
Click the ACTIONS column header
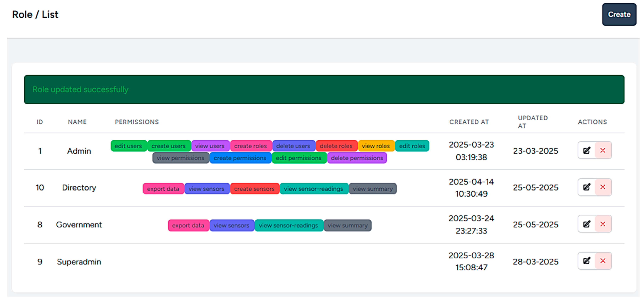[x=593, y=122]
